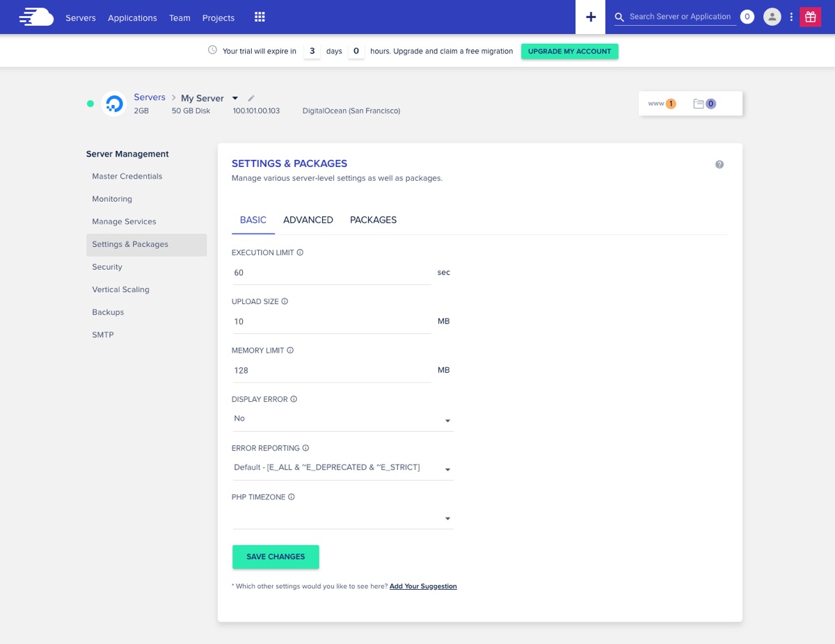The height and width of the screenshot is (644, 835).
Task: Click the plus add button in header
Action: [x=591, y=17]
